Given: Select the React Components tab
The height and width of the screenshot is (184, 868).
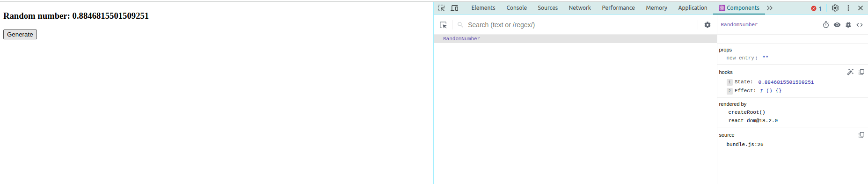Looking at the screenshot, I should pos(739,8).
